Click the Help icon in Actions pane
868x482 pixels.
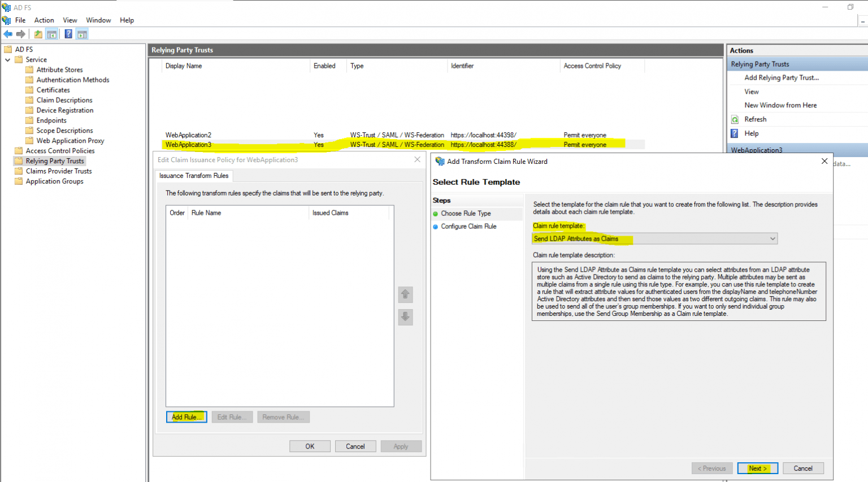click(x=735, y=133)
